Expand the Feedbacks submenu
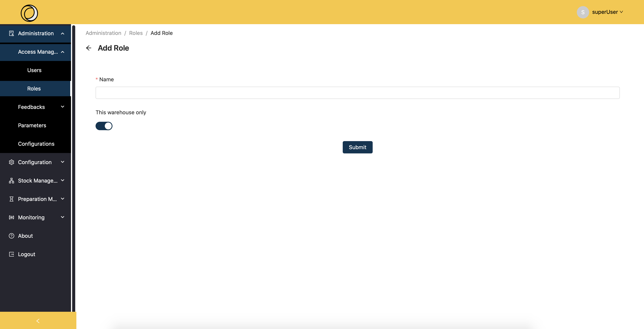 pyautogui.click(x=63, y=107)
